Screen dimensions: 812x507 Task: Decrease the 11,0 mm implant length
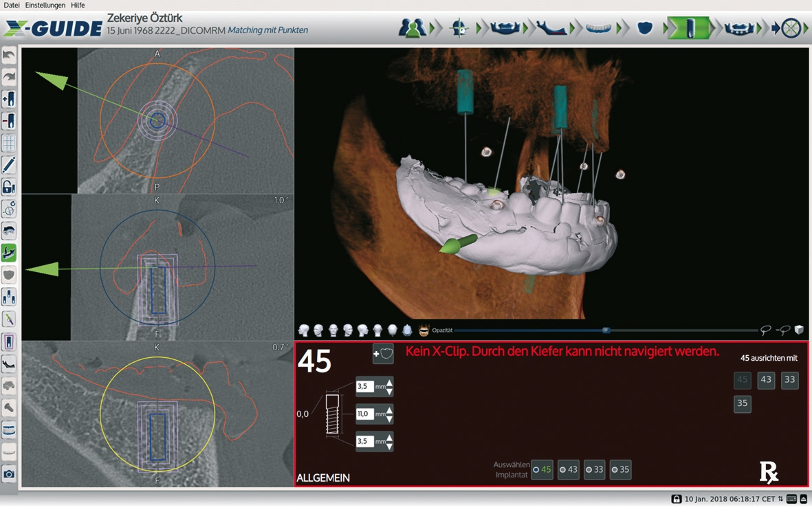pos(390,418)
